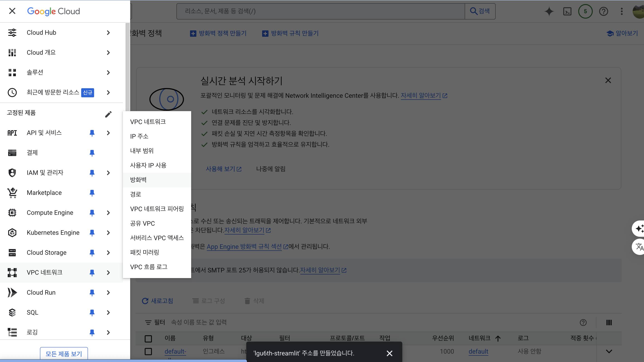Expand Cloud 개요 submenu chevron
This screenshot has width=644, height=362.
point(108,52)
